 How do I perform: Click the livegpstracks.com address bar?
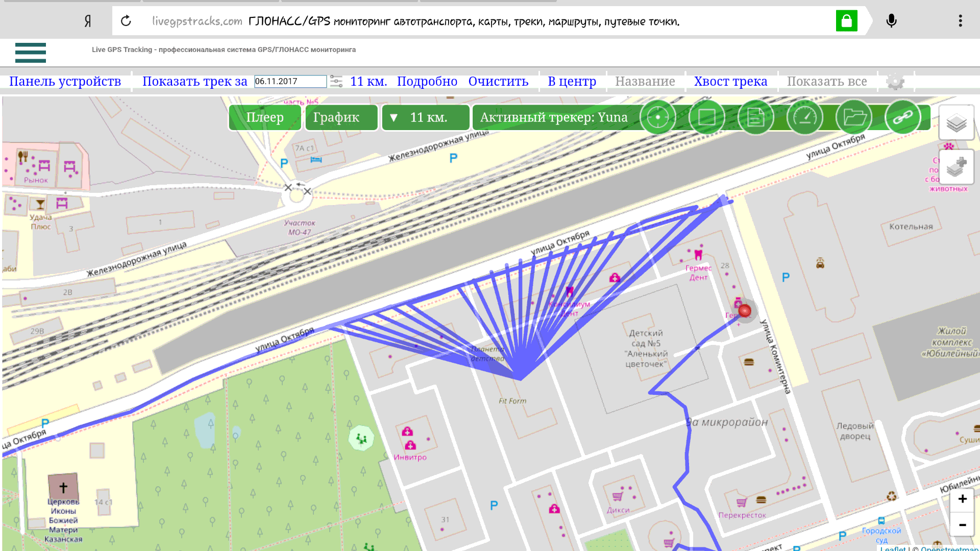coord(489,21)
